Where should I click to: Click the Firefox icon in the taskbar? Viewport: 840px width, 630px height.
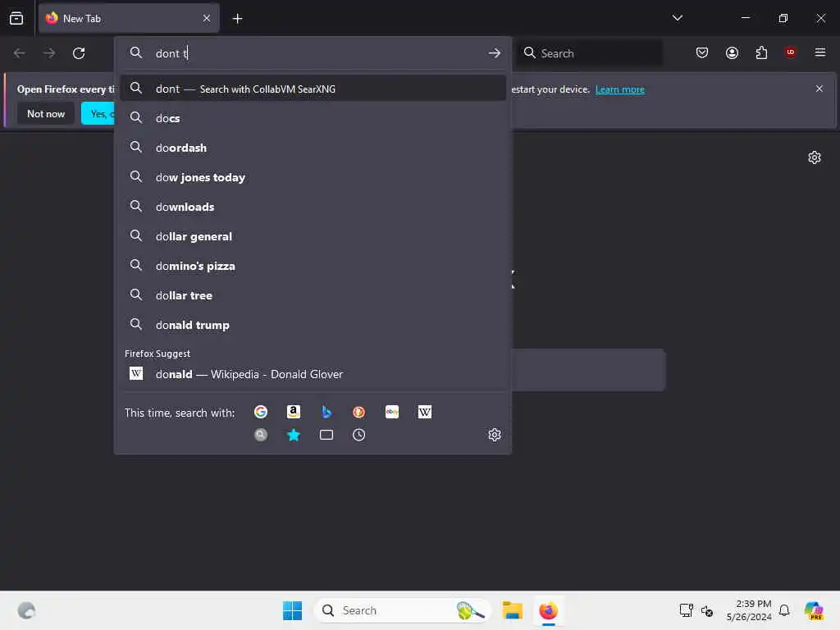[x=548, y=610]
